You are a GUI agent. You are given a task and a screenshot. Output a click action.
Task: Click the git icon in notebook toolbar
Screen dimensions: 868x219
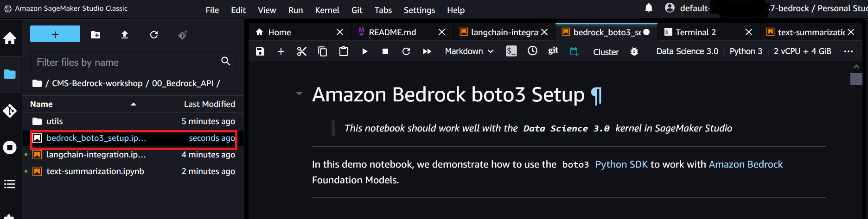[x=553, y=51]
